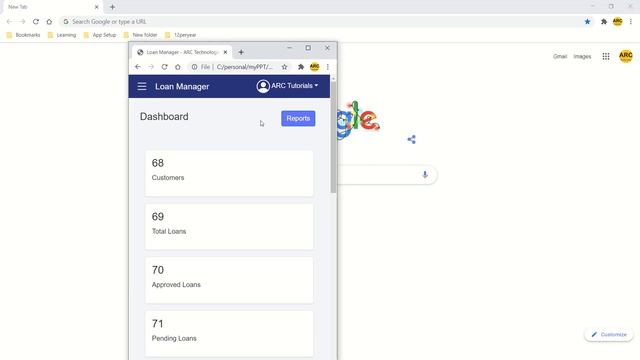Open Chrome menu in background window
This screenshot has height=360, width=640.
point(631,22)
